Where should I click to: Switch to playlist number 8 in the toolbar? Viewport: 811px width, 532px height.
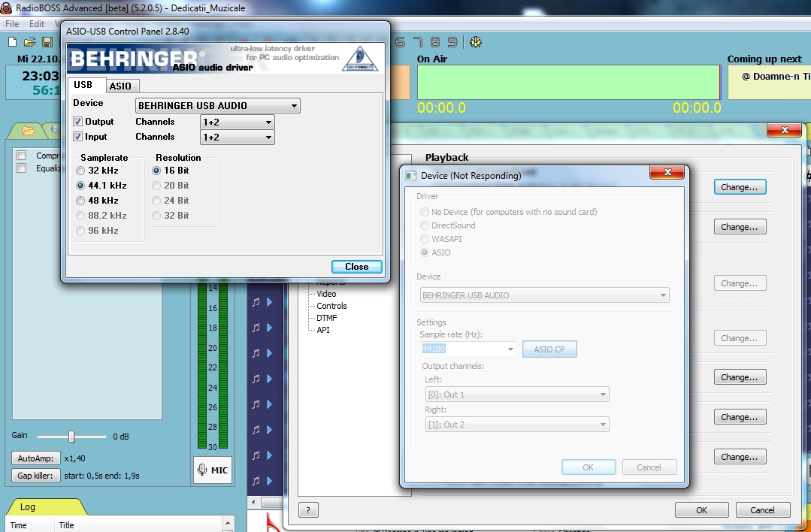(x=435, y=42)
